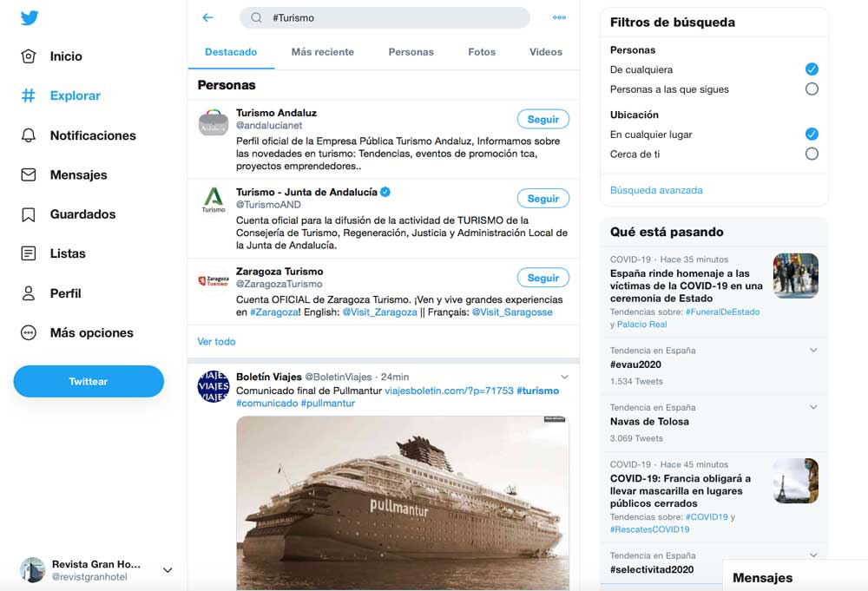Select the 'De cualquiera' radio option

click(x=812, y=69)
